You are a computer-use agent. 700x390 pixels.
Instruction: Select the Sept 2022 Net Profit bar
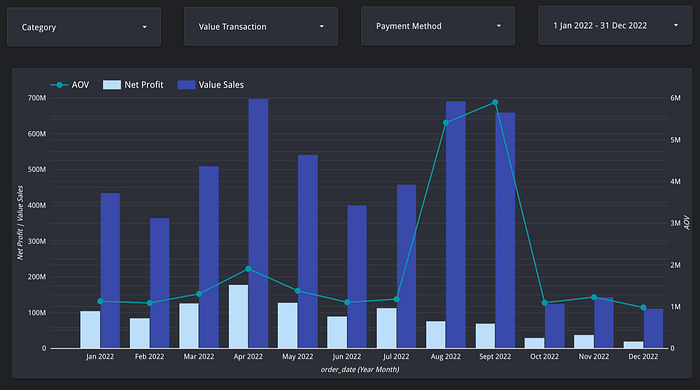[x=485, y=336]
